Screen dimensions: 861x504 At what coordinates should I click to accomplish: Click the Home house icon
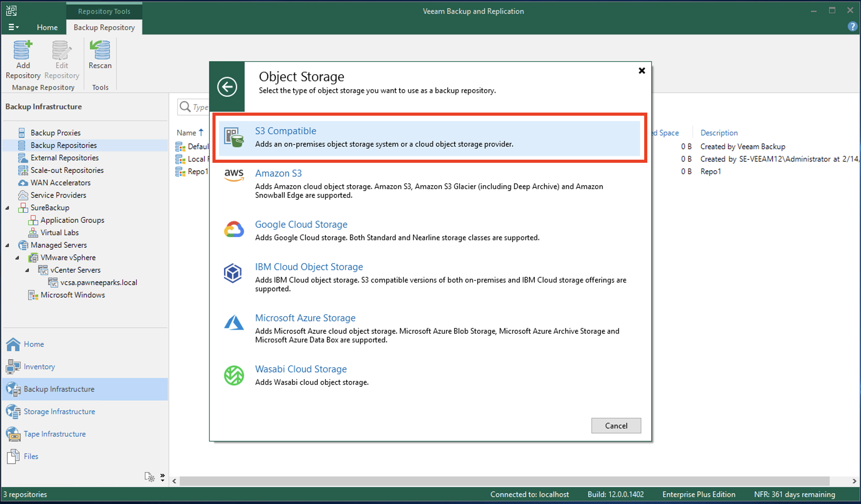tap(13, 344)
